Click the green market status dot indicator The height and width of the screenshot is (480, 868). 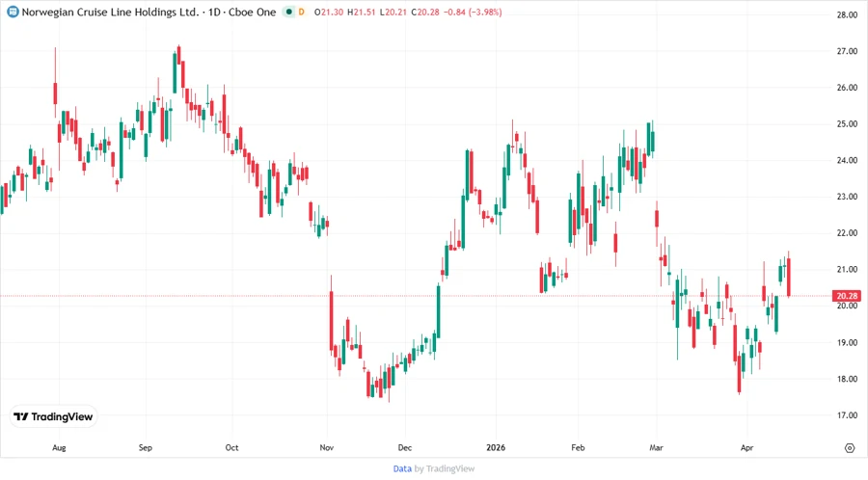tap(288, 12)
